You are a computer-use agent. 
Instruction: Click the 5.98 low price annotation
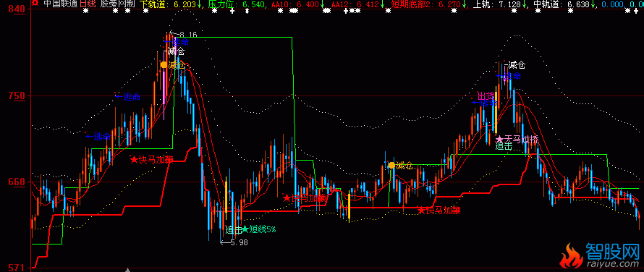(x=234, y=242)
